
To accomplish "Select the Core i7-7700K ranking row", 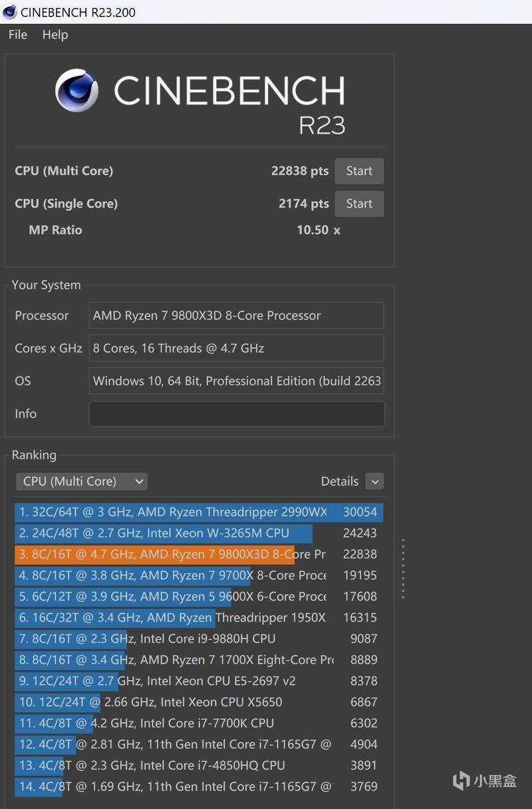I will tap(198, 723).
